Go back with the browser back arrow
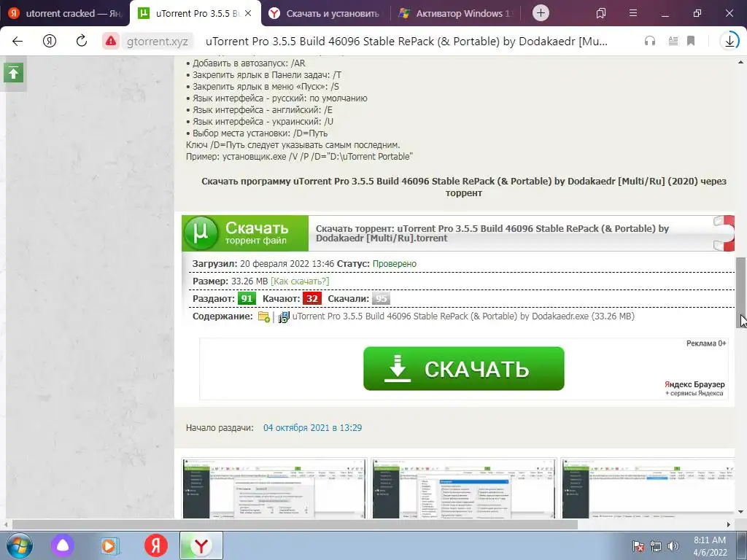Screen dimensions: 747x560 (x=18, y=41)
